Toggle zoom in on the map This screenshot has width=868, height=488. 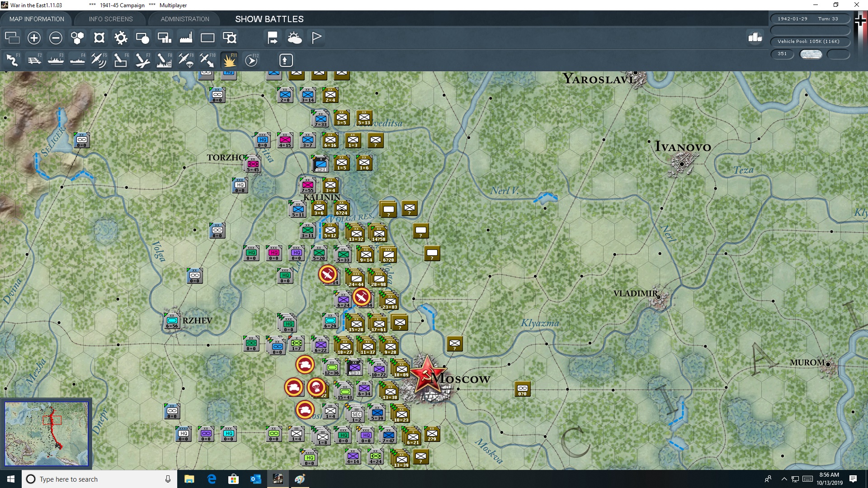point(33,38)
